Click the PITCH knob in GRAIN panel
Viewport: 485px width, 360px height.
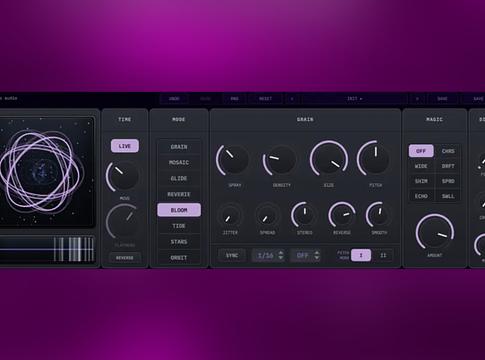373,159
